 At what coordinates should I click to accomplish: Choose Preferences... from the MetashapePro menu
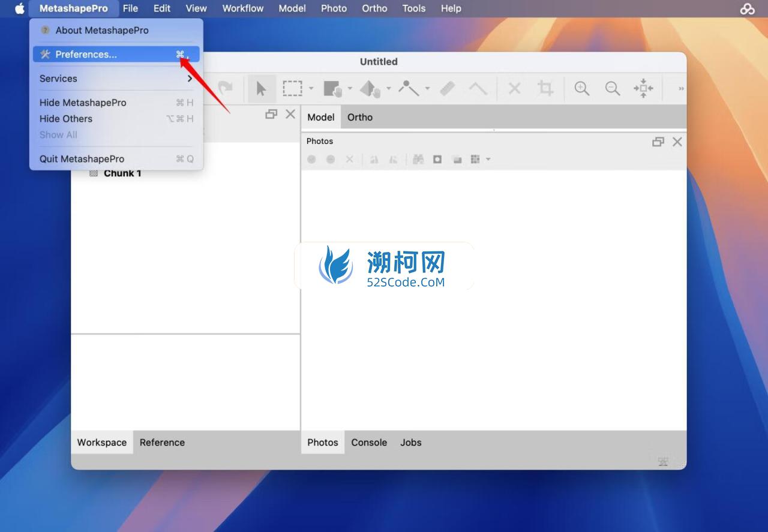click(116, 54)
